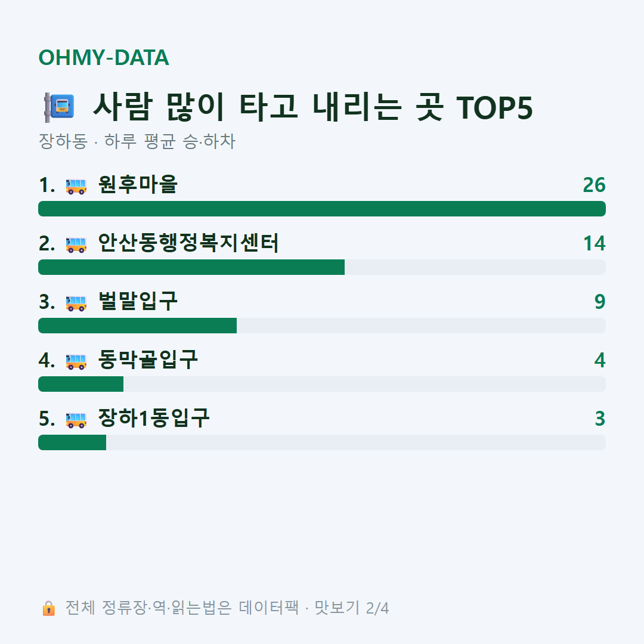Click the value 26 for 원후마을
The height and width of the screenshot is (644, 644).
(595, 185)
